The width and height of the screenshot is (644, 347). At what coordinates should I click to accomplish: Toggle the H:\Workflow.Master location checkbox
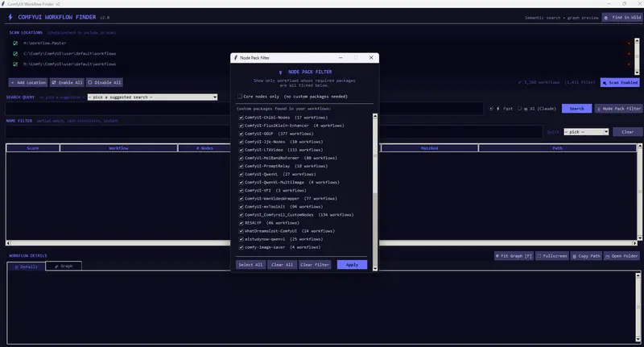[x=15, y=43]
